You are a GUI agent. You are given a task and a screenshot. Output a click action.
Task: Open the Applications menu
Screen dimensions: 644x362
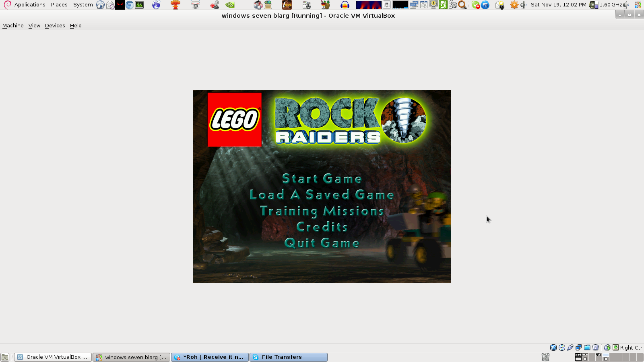point(30,5)
